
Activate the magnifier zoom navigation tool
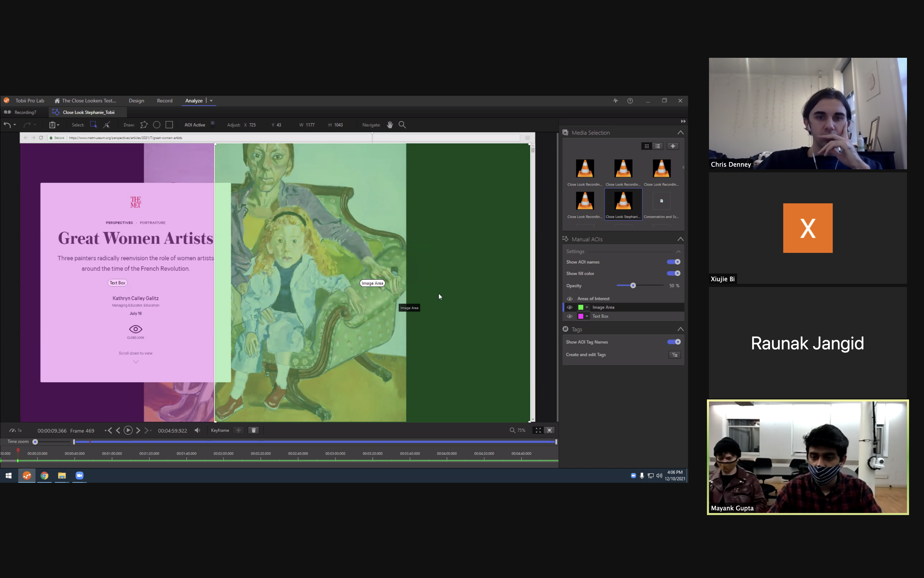pos(402,125)
